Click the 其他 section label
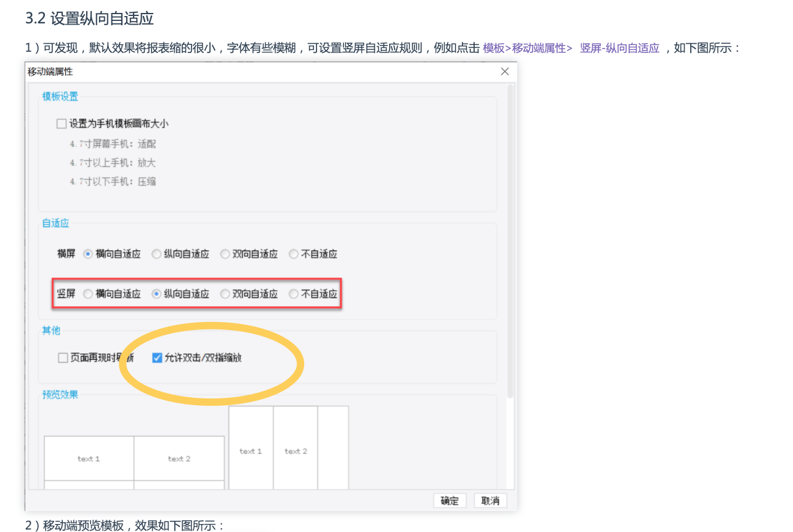 (x=51, y=331)
